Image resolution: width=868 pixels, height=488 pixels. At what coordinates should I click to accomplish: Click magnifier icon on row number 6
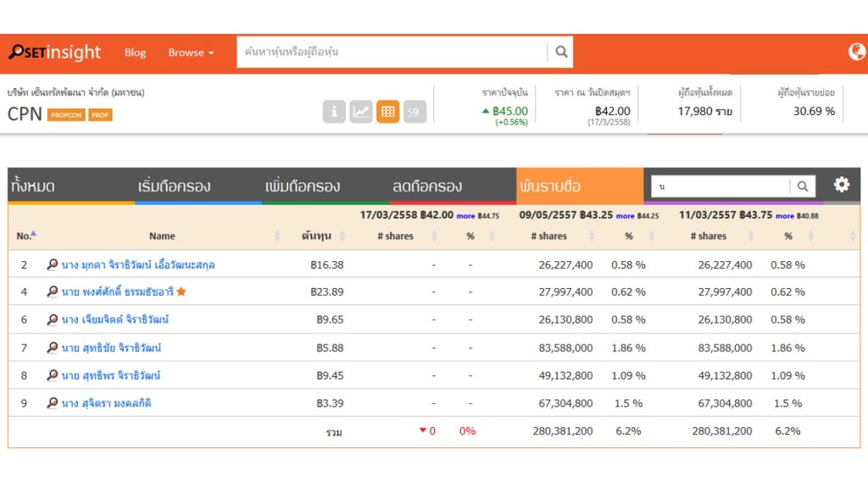click(x=52, y=319)
